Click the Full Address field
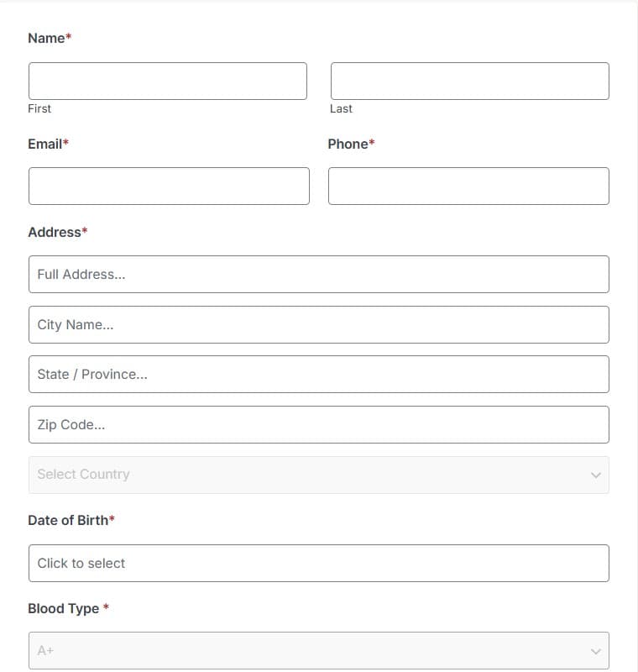Screen dimensions: 638x672 click(318, 275)
